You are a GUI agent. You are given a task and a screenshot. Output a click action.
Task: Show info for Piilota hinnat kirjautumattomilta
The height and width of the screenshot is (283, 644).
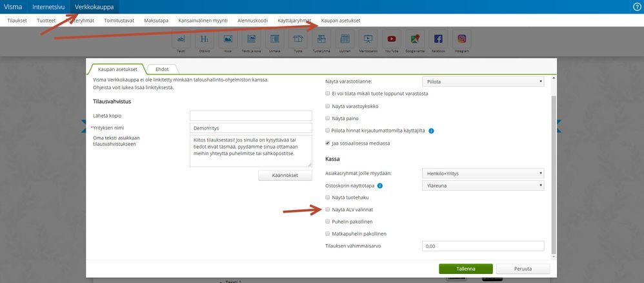click(431, 131)
